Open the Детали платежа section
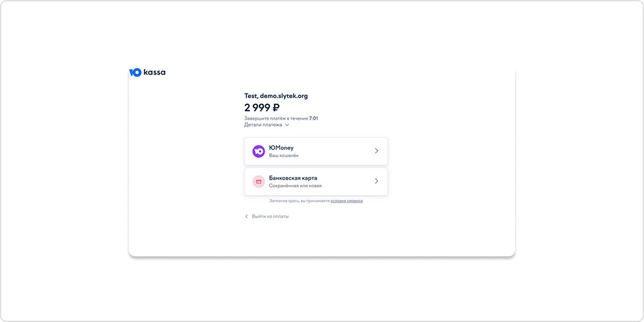 [x=263, y=125]
